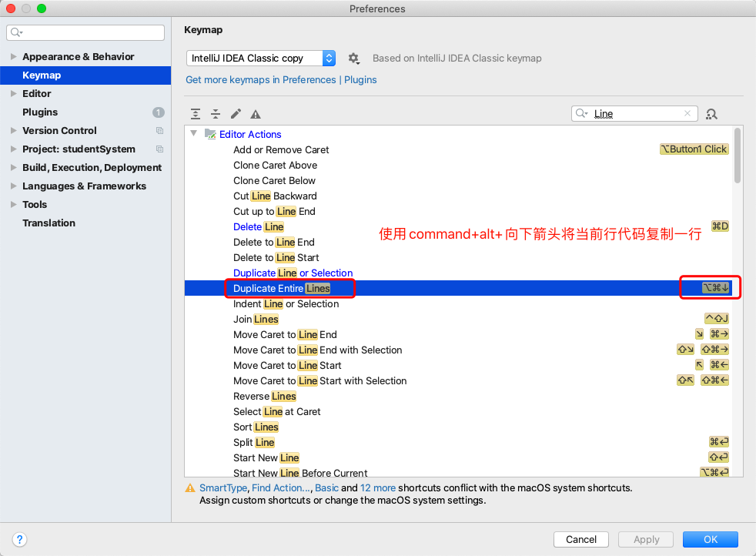Click the Plugins update count badge
The height and width of the screenshot is (556, 756).
(159, 112)
